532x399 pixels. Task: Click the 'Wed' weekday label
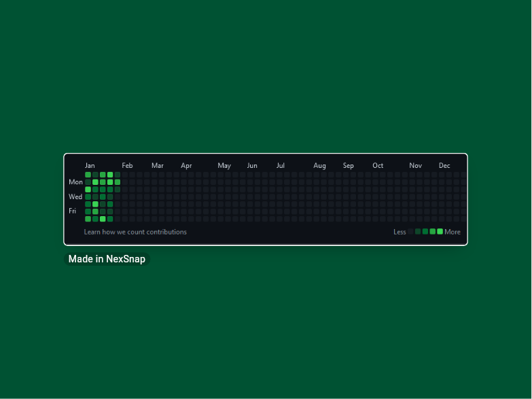(x=75, y=196)
